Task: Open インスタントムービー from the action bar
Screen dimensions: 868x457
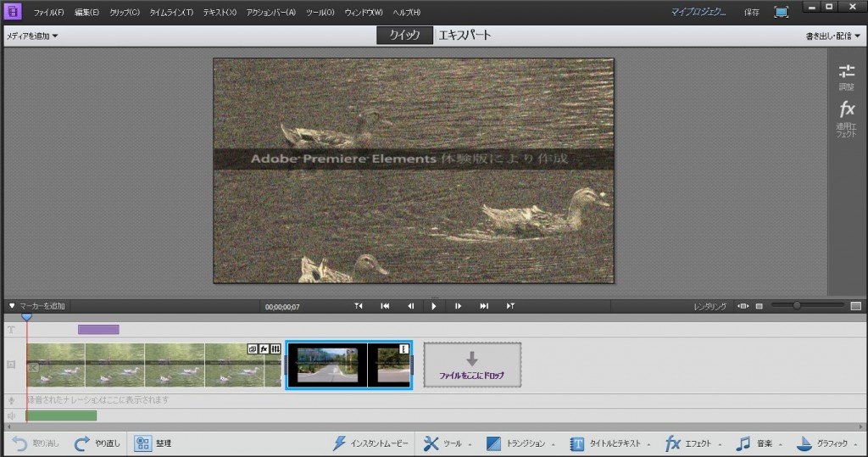Action: [370, 443]
